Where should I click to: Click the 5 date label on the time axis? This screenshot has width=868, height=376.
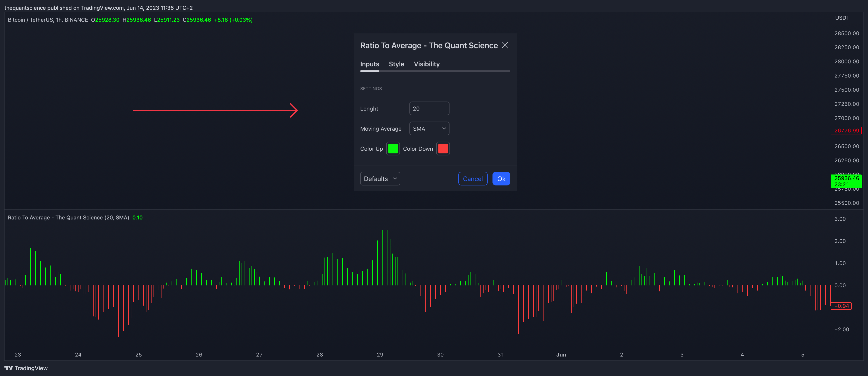pos(803,355)
